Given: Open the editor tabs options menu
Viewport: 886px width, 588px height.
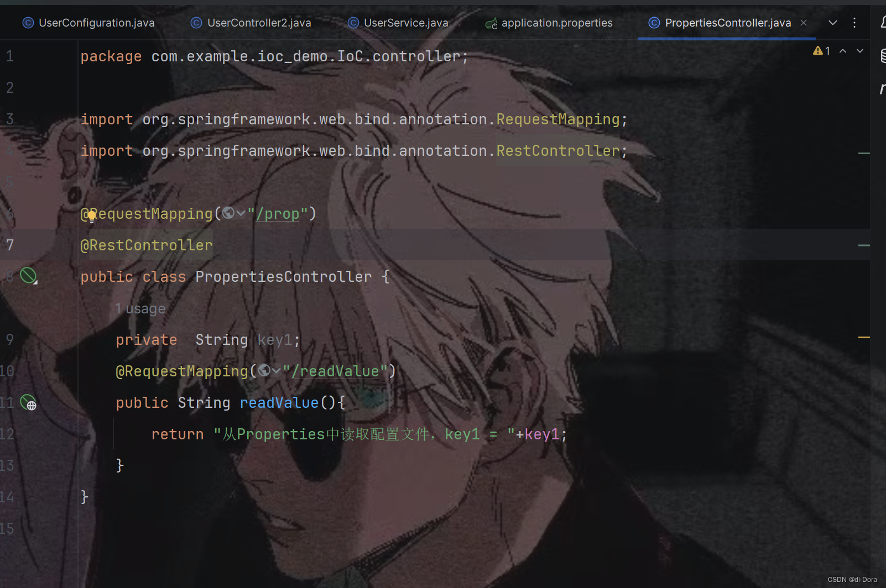Looking at the screenshot, I should tap(854, 23).
